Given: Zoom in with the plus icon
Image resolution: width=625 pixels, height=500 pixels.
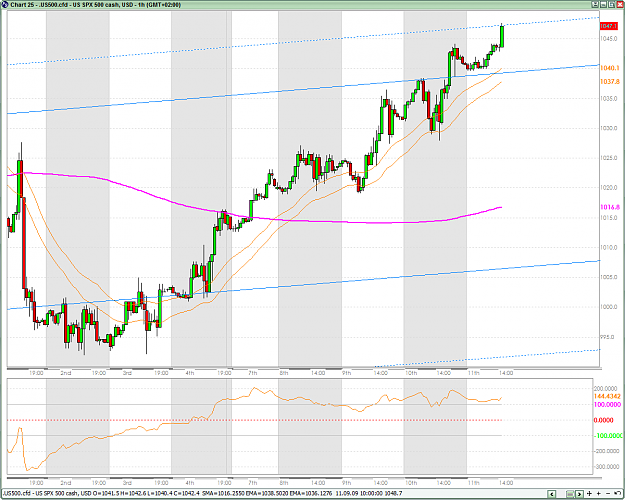Looking at the screenshot, I should (x=599, y=494).
